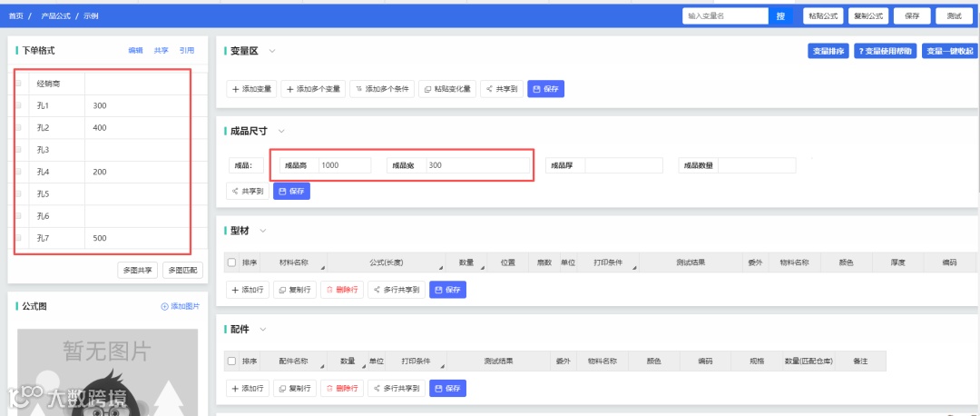Tick the checkbox for 孔4 row

pyautogui.click(x=18, y=172)
